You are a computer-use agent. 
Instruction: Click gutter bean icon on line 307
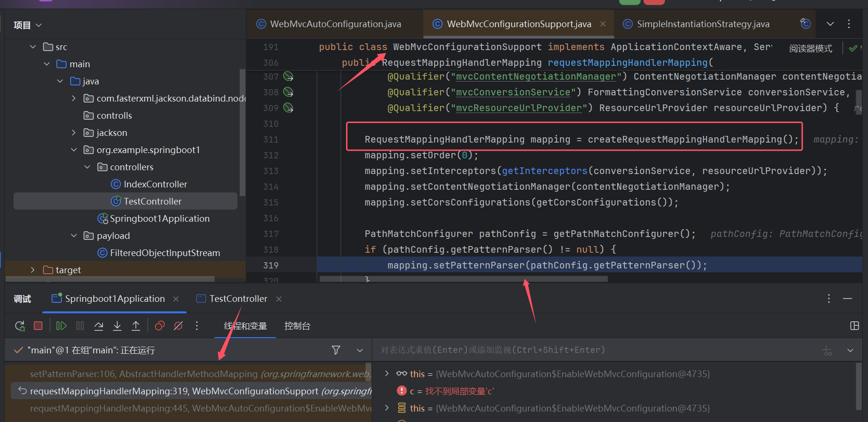tap(288, 76)
